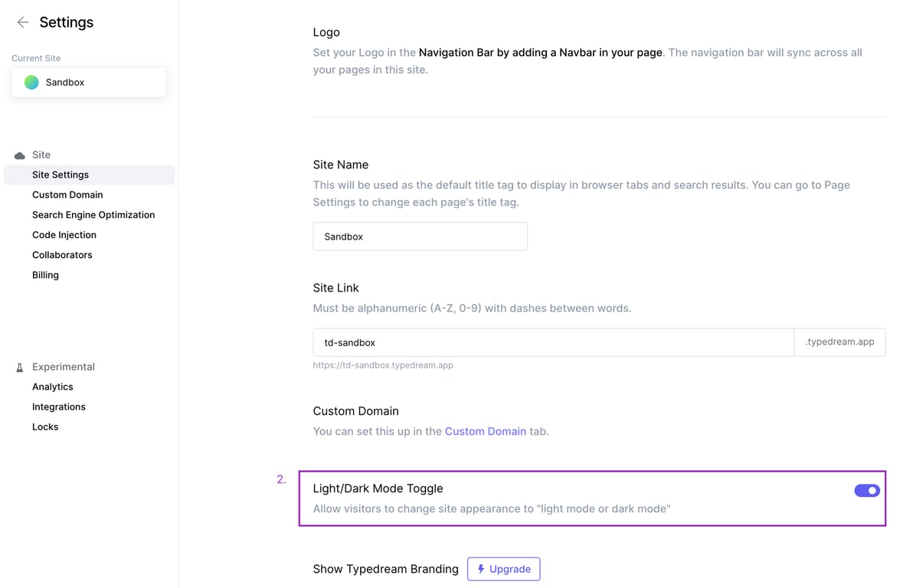The width and height of the screenshot is (916, 588).
Task: Select Code Injection in the sidebar
Action: [x=64, y=235]
